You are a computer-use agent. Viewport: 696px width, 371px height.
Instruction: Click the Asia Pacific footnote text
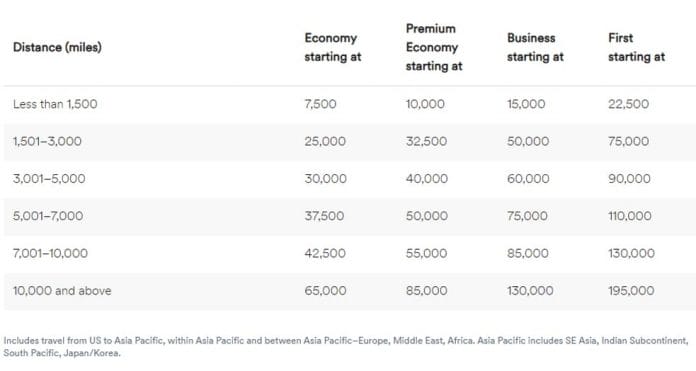coord(346,347)
